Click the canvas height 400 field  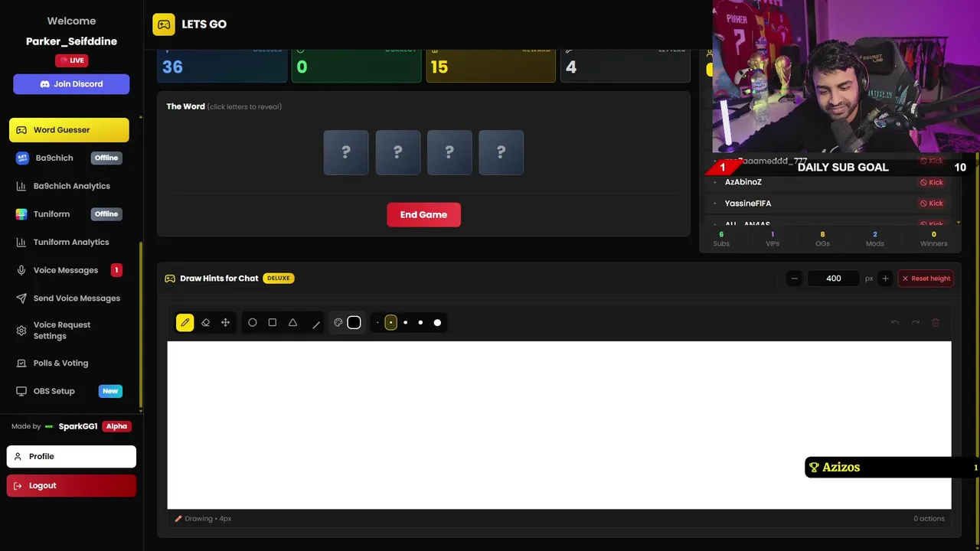tap(833, 279)
